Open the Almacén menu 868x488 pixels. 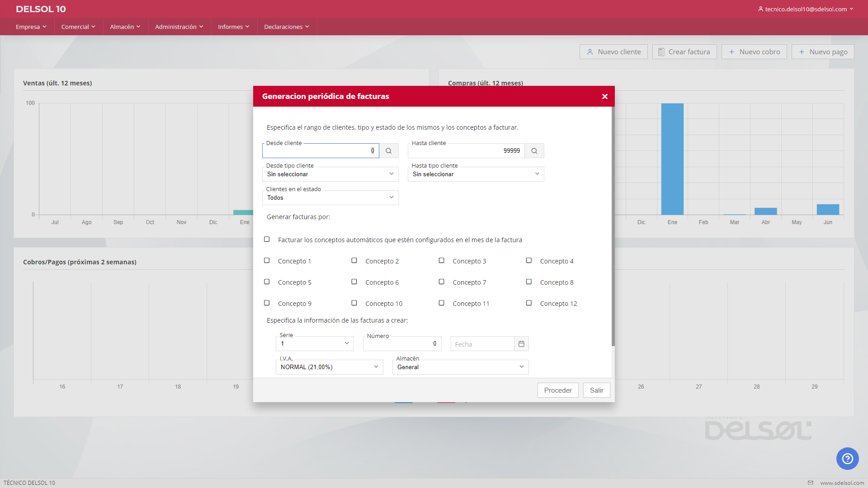125,27
